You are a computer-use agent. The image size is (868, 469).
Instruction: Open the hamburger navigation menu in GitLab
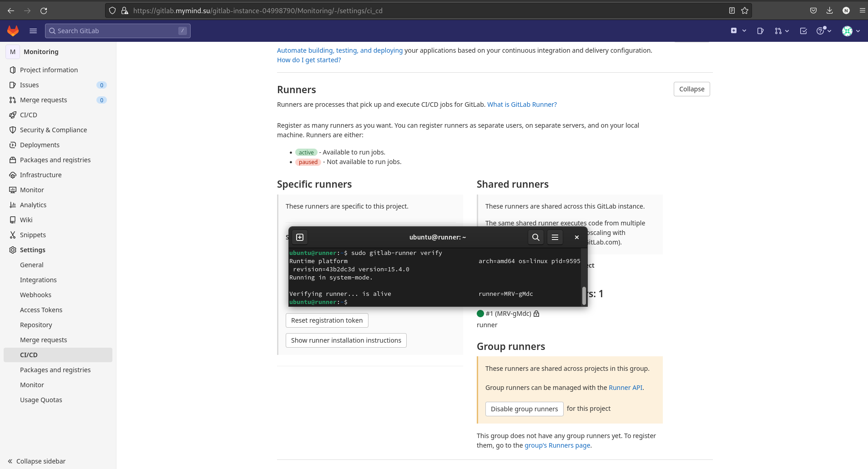click(33, 30)
